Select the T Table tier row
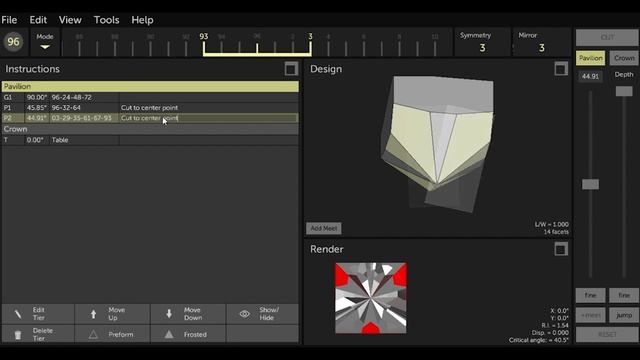This screenshot has width=640, height=360. 150,140
